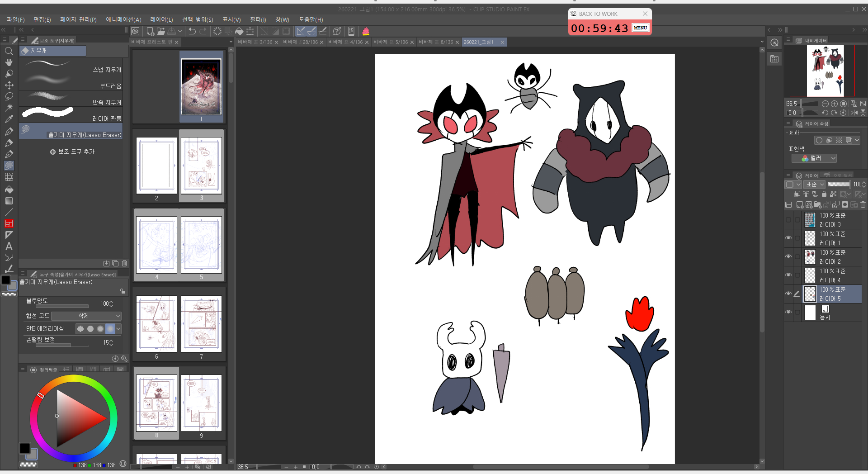This screenshot has width=868, height=474.
Task: Choose the Text tool
Action: (x=9, y=246)
